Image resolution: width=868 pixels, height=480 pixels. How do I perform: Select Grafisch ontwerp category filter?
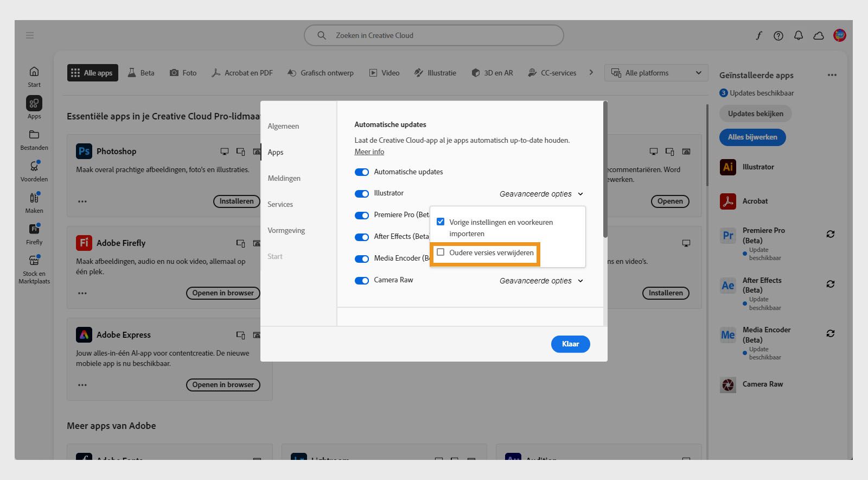tap(321, 73)
